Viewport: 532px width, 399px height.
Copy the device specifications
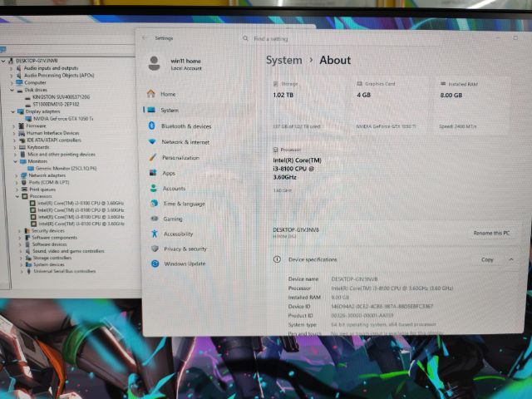point(487,259)
